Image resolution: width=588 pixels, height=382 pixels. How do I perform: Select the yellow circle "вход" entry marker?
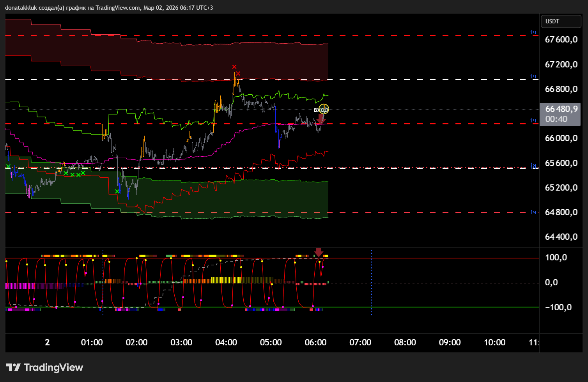tap(324, 109)
